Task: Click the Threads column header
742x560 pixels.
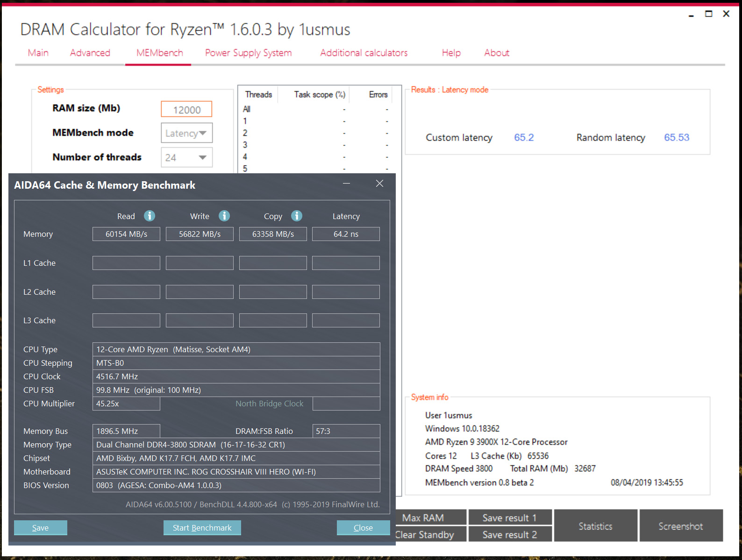Action: point(258,94)
